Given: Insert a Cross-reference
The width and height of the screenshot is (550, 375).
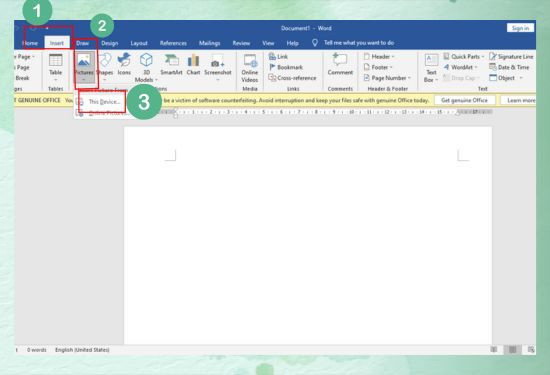Looking at the screenshot, I should click(293, 78).
